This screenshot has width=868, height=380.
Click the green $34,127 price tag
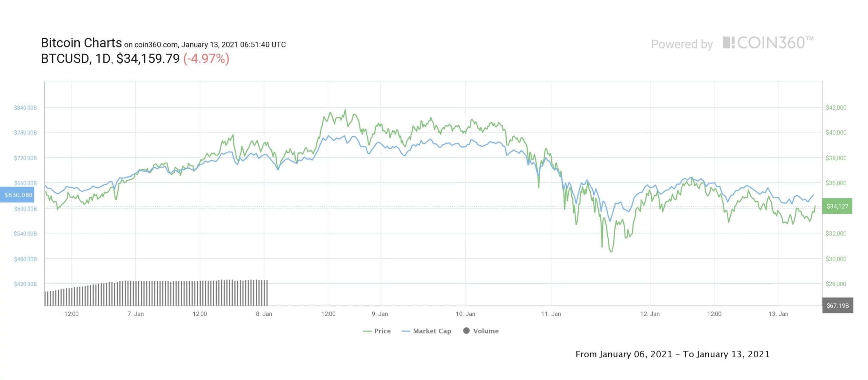pyautogui.click(x=837, y=206)
